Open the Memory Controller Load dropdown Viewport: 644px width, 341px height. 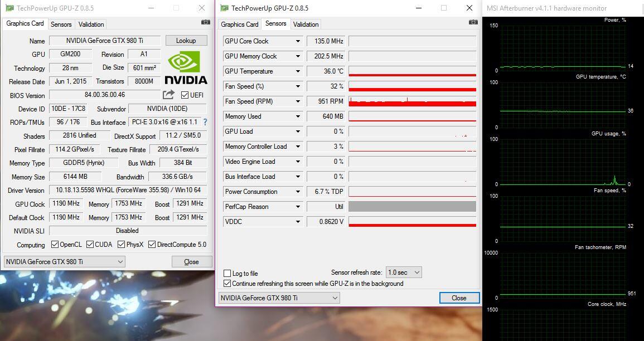point(298,147)
